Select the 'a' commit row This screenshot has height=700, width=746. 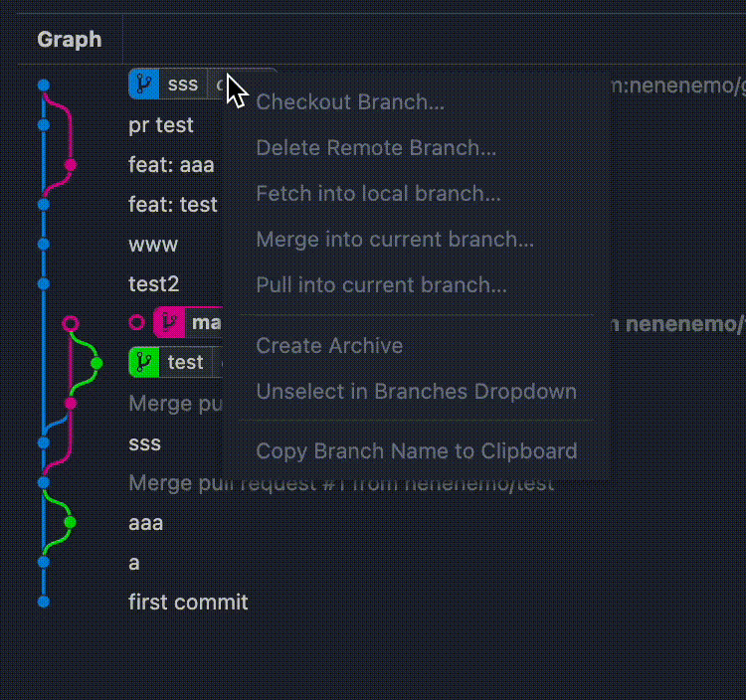click(x=133, y=563)
